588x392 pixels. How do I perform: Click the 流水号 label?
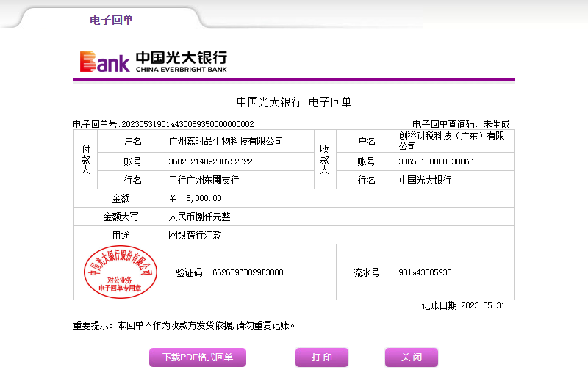click(x=366, y=272)
